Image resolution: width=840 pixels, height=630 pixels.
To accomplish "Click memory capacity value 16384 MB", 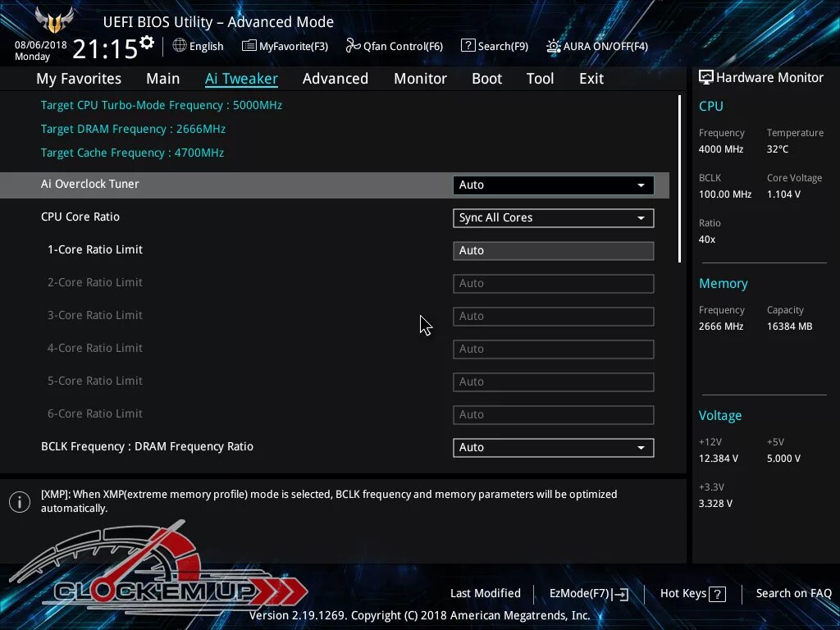I will [x=789, y=326].
